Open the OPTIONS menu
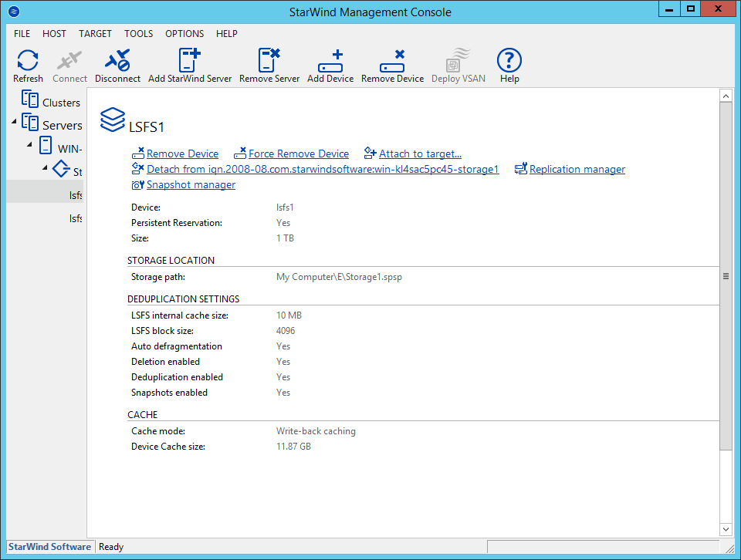This screenshot has width=741, height=560. point(184,33)
